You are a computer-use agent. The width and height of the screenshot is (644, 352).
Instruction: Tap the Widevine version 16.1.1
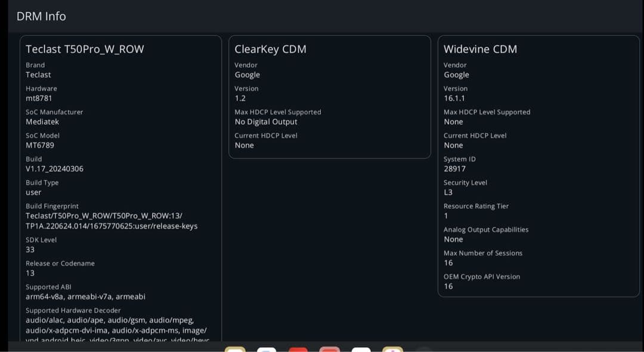454,98
